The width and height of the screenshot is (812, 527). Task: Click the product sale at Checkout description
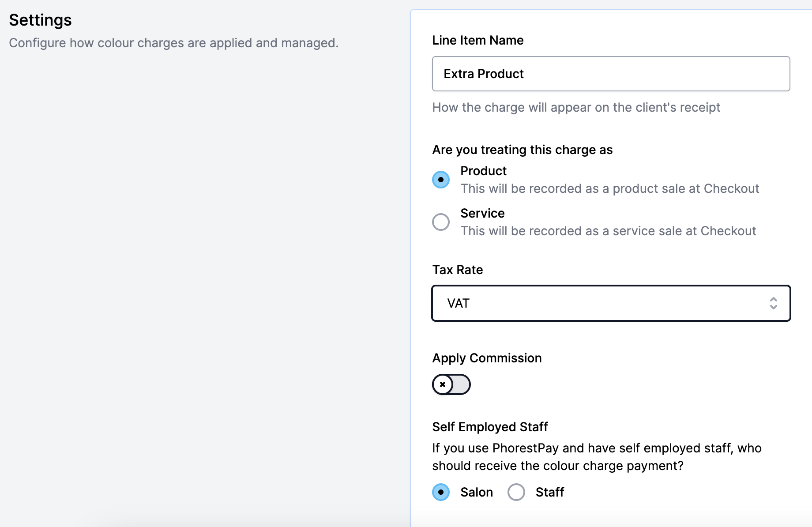click(x=609, y=188)
